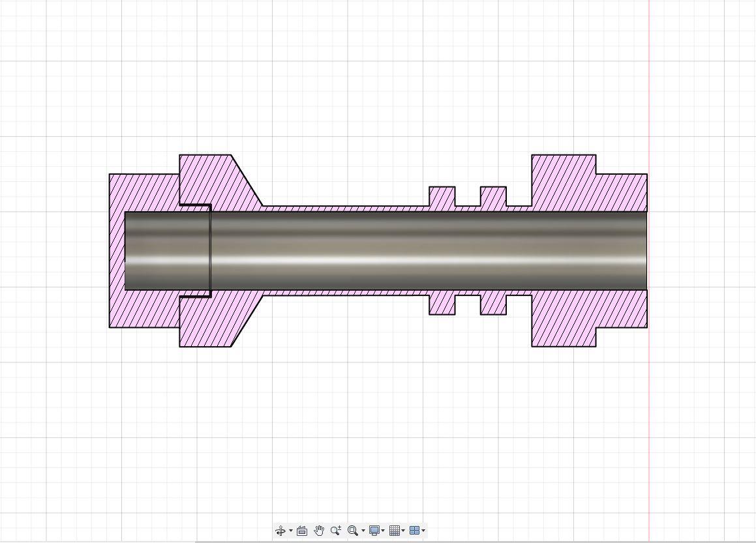Expand the Grid and Snaps dropdown arrow
756x543 pixels.
(x=403, y=531)
